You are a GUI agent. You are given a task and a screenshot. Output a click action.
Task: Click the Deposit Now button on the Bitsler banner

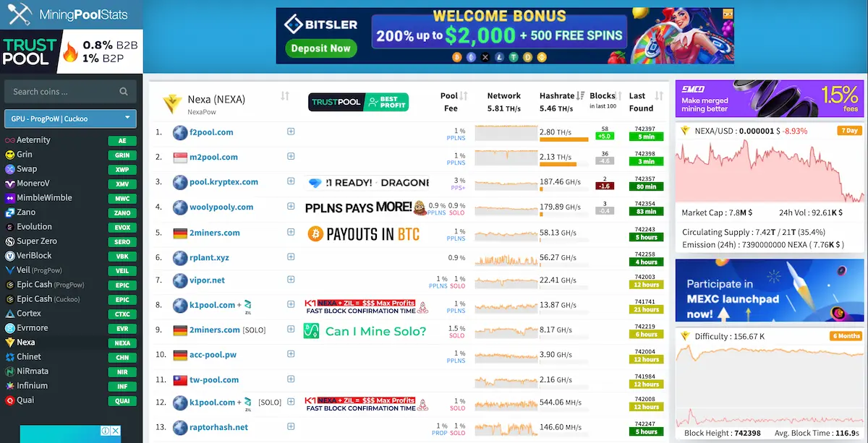click(x=320, y=48)
